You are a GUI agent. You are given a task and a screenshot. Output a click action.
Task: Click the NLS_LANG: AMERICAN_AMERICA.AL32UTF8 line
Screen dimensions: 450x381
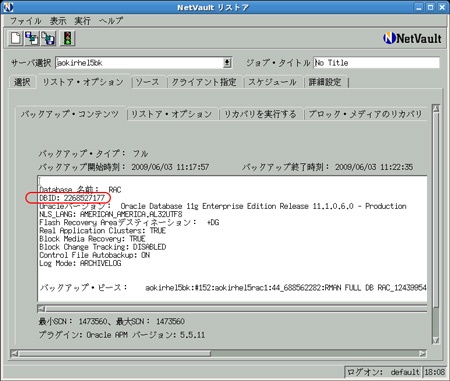111,214
